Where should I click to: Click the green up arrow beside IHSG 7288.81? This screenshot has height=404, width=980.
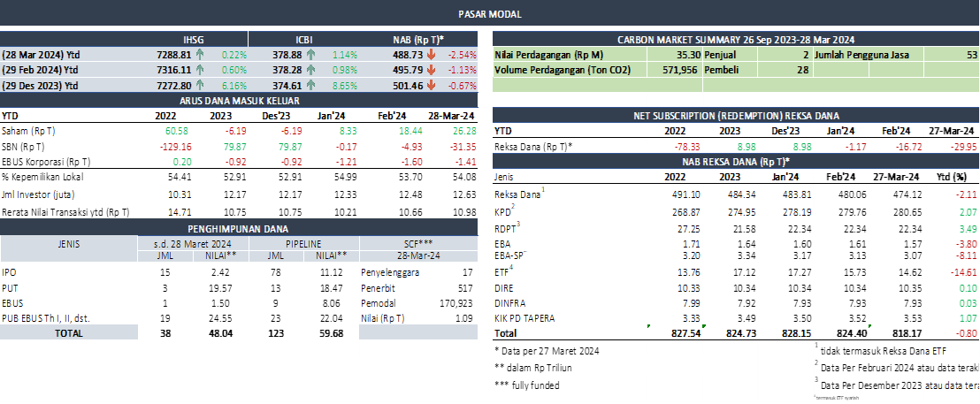pos(200,54)
